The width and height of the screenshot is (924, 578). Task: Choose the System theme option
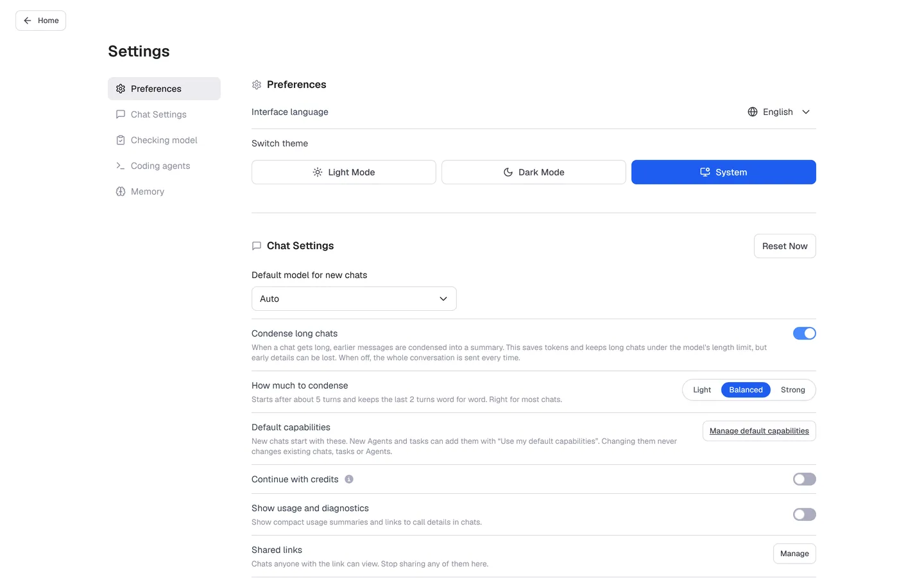(x=724, y=172)
